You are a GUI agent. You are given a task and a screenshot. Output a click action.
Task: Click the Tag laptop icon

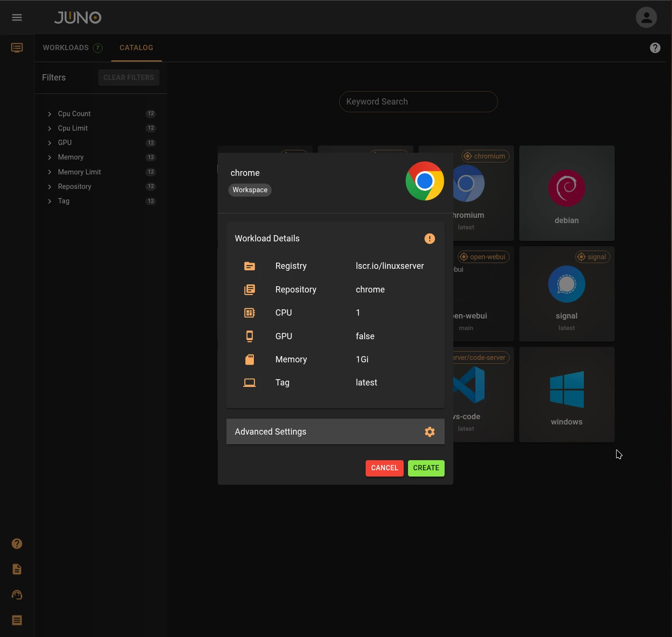click(x=250, y=383)
